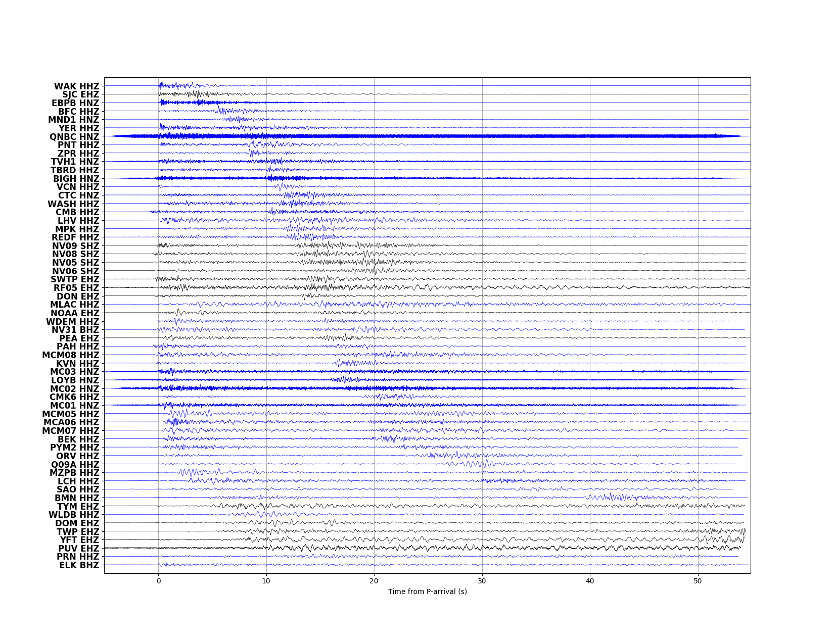Click the RF05 EHZ station label
This screenshot has width=834, height=644.
(76, 288)
